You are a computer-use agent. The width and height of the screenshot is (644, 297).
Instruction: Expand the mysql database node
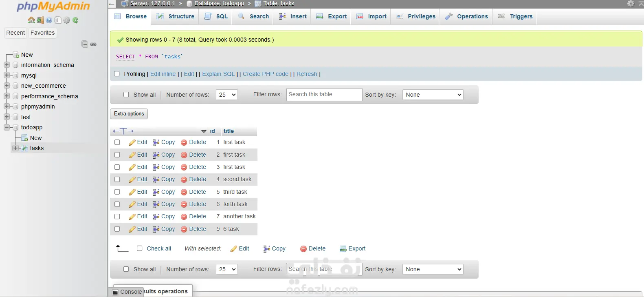pyautogui.click(x=7, y=75)
